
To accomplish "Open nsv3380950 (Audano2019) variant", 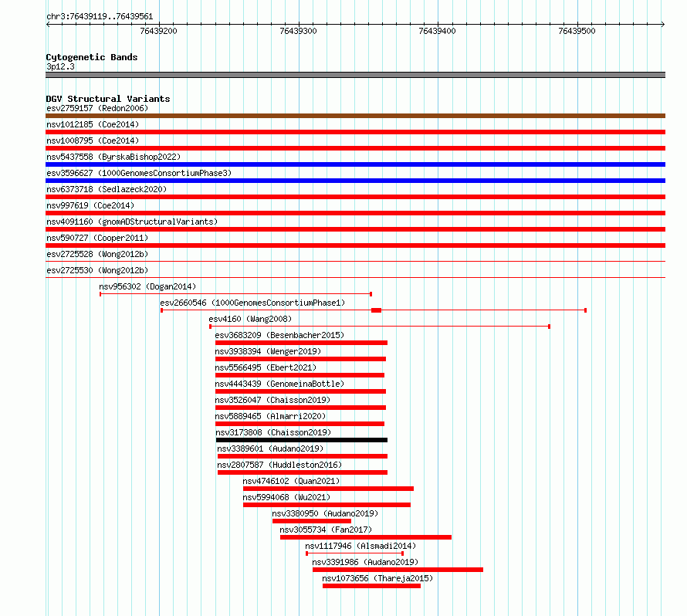I will (325, 513).
